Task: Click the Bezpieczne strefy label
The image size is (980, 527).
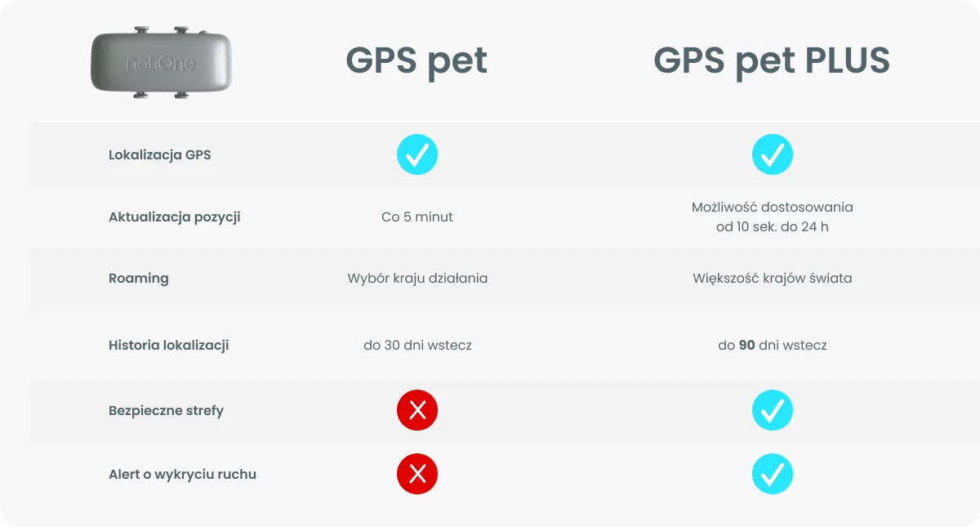Action: (166, 410)
